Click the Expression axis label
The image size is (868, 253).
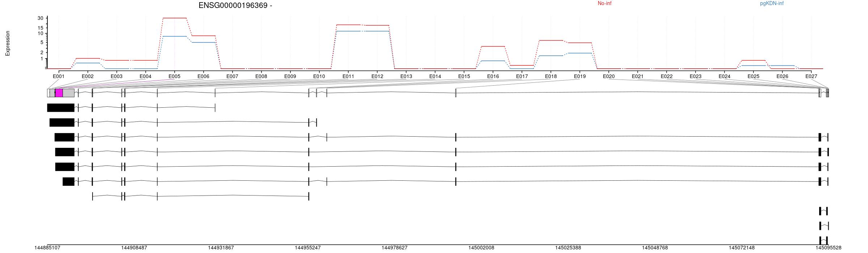[x=8, y=43]
